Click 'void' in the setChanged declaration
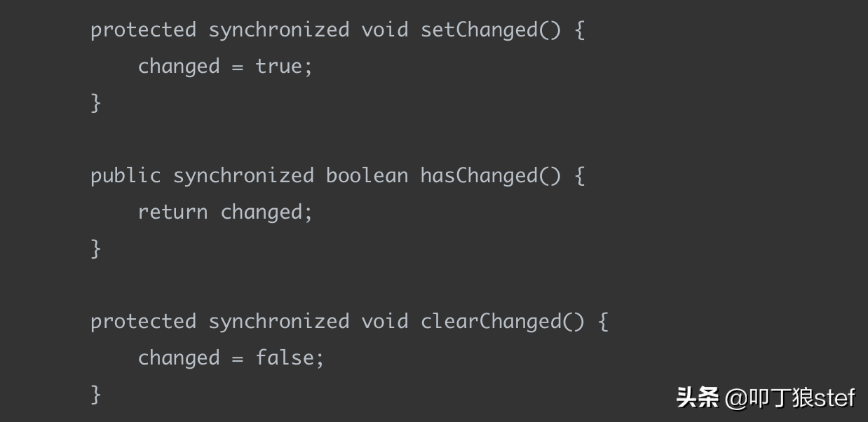The width and height of the screenshot is (868, 422). click(x=384, y=30)
